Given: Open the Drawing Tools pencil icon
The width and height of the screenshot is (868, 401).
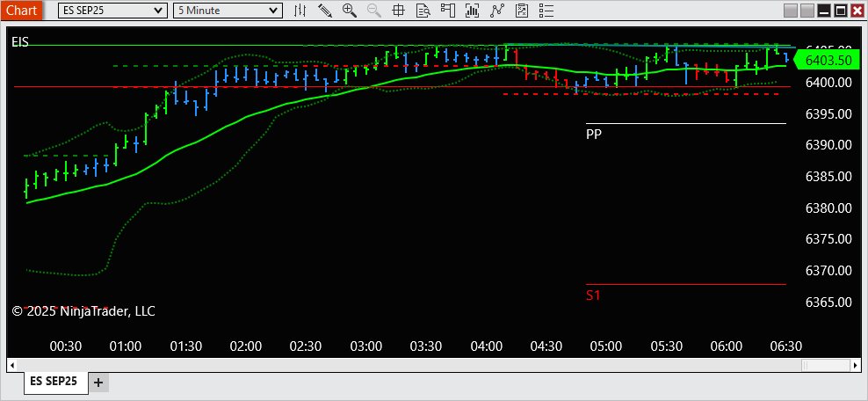Looking at the screenshot, I should click(x=324, y=10).
